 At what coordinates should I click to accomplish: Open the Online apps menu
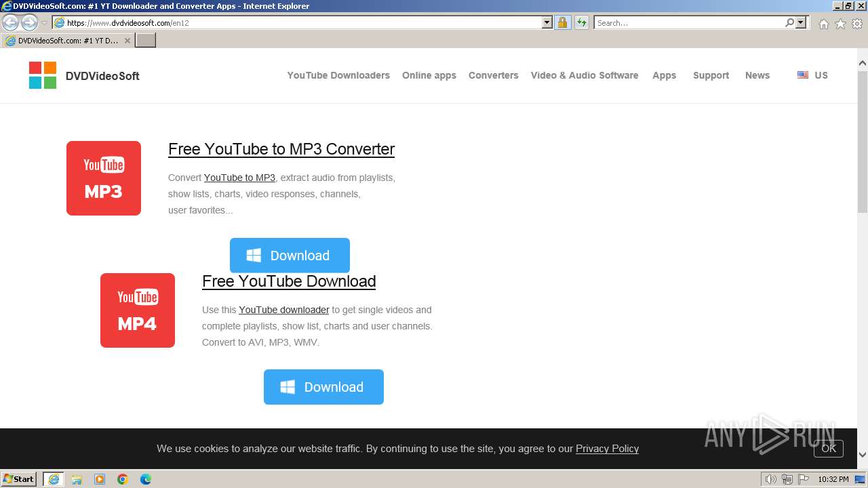[x=429, y=75]
